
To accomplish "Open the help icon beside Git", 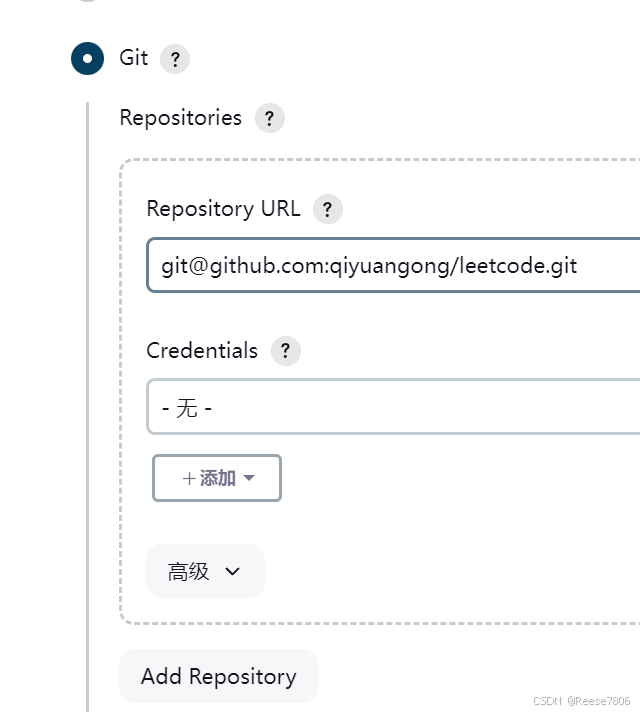I will pos(175,59).
